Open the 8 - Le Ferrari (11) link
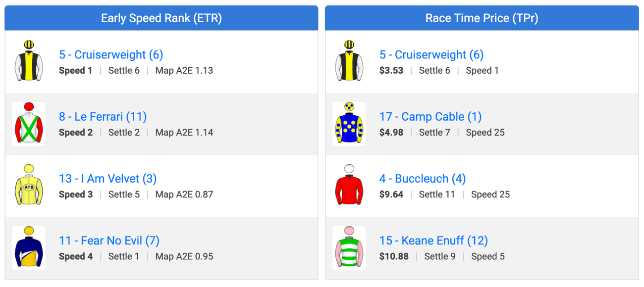The width and height of the screenshot is (644, 287). coord(103,117)
